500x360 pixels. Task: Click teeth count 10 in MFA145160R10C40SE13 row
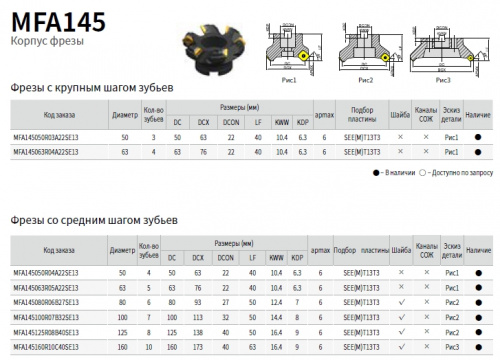coord(149,347)
